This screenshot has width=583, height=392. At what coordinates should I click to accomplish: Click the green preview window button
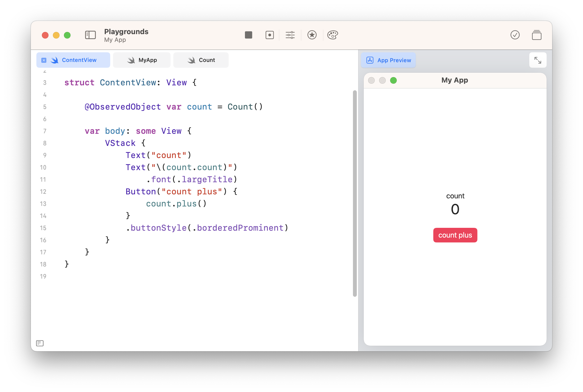393,80
